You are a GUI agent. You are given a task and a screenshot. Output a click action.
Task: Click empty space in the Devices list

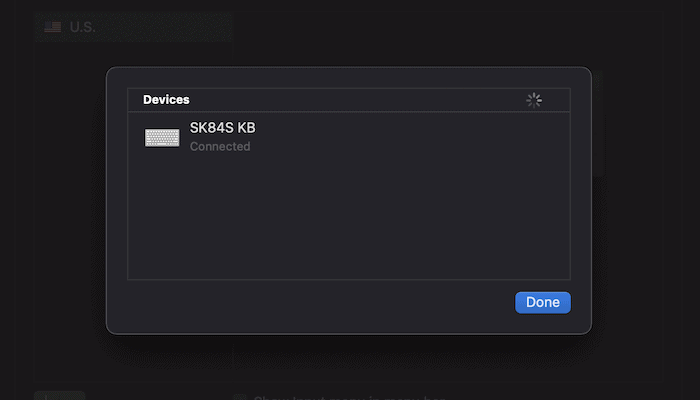click(x=348, y=220)
